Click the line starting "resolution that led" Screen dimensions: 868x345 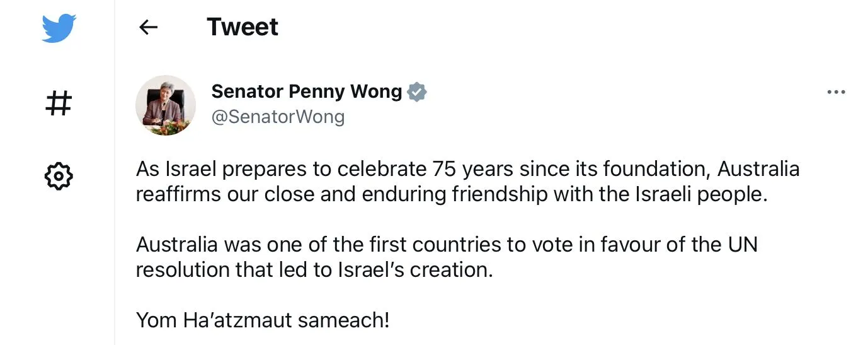coord(314,269)
